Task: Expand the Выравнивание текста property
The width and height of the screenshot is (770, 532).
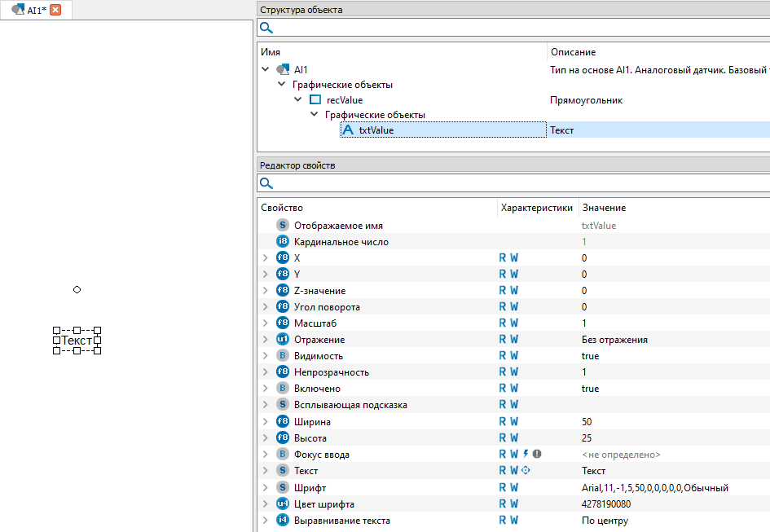Action: tap(265, 520)
